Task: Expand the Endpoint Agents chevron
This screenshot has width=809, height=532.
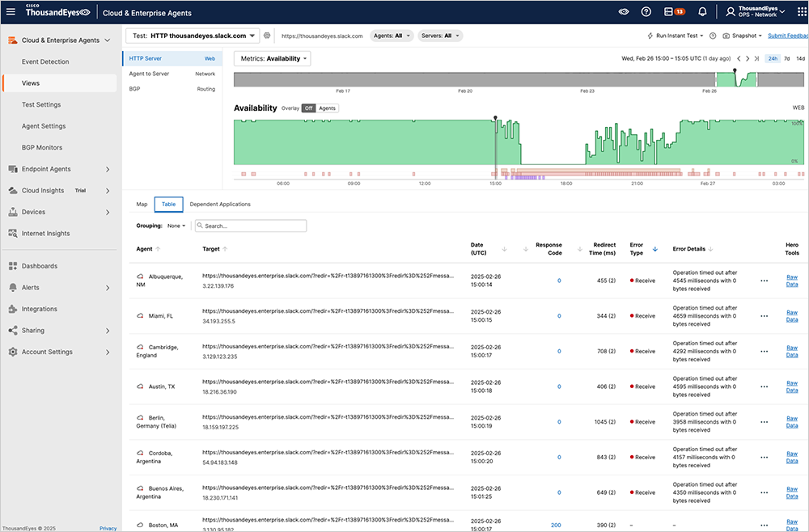Action: (108, 169)
